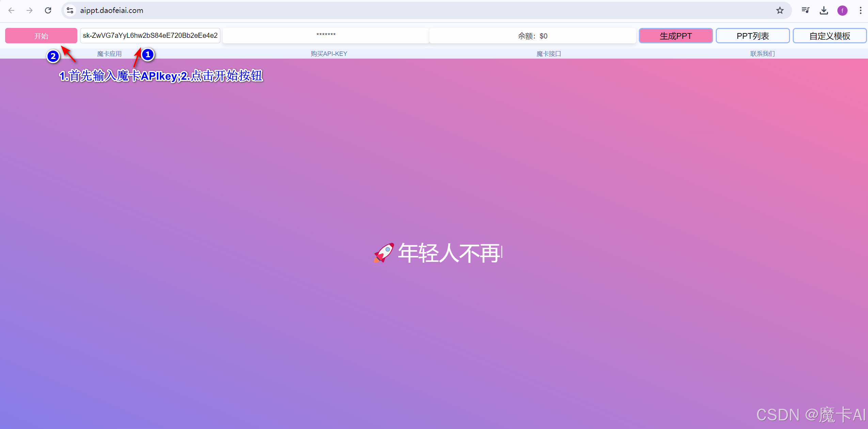Open the media control icon

[x=805, y=11]
